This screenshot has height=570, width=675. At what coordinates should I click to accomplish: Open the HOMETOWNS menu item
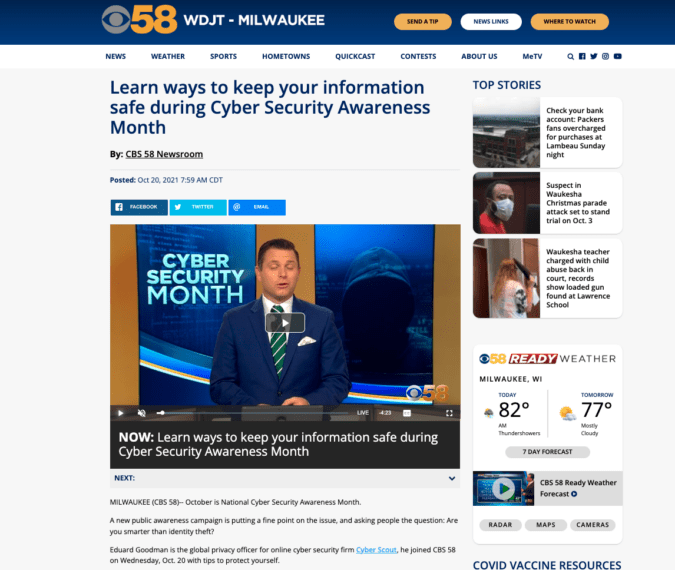click(286, 56)
